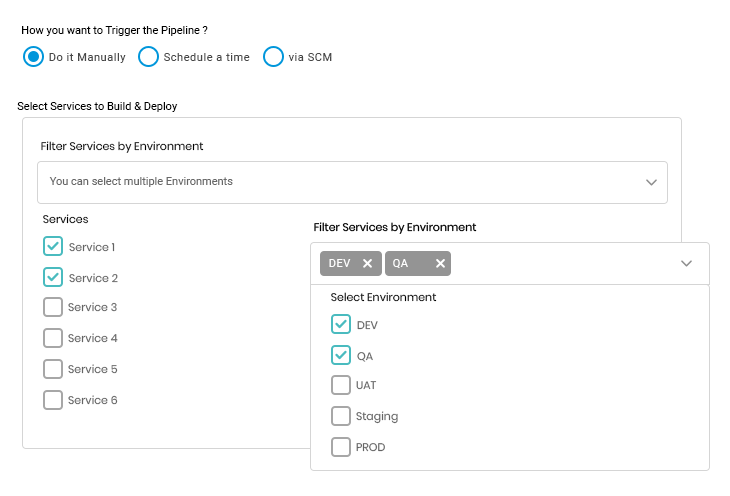
Task: Uncheck the Service 1 checkbox
Action: (53, 246)
